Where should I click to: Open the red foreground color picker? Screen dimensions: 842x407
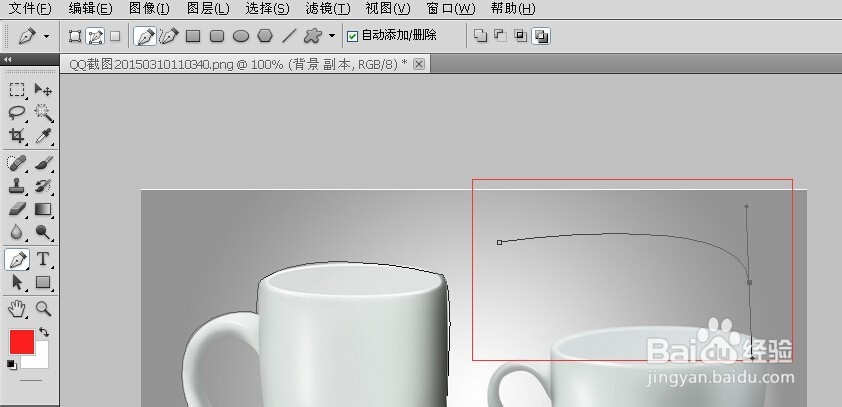[22, 342]
